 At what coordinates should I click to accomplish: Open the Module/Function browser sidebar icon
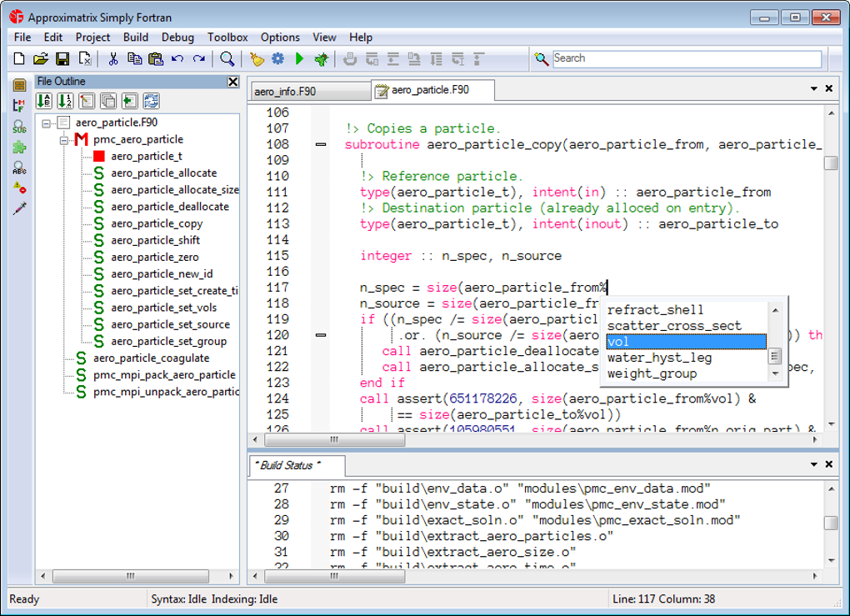tap(19, 106)
